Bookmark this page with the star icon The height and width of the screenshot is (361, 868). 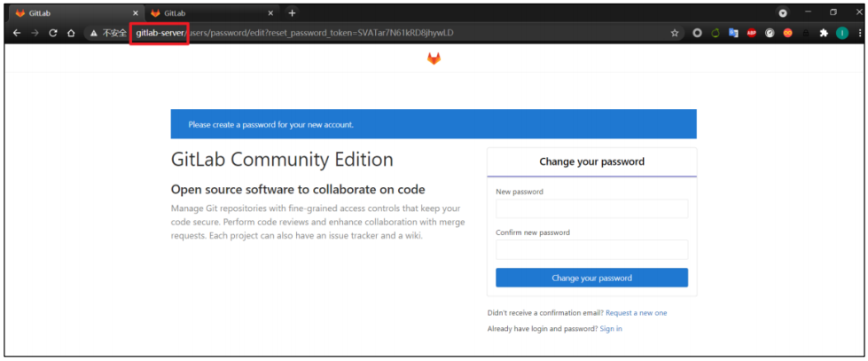[x=674, y=33]
